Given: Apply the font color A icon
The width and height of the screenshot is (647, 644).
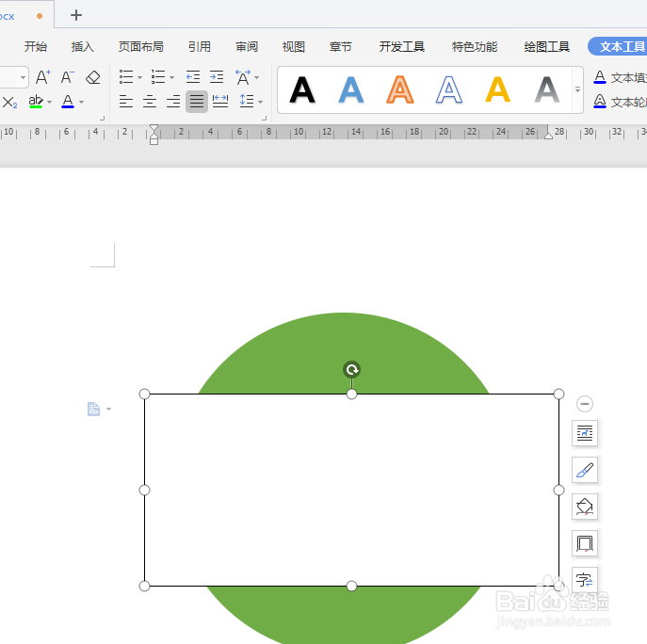Looking at the screenshot, I should pyautogui.click(x=68, y=101).
